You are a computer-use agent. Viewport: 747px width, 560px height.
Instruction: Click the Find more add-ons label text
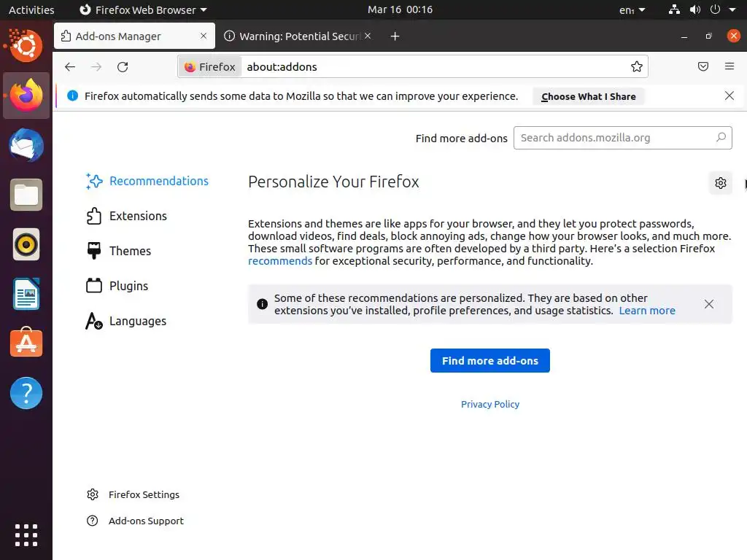point(461,139)
